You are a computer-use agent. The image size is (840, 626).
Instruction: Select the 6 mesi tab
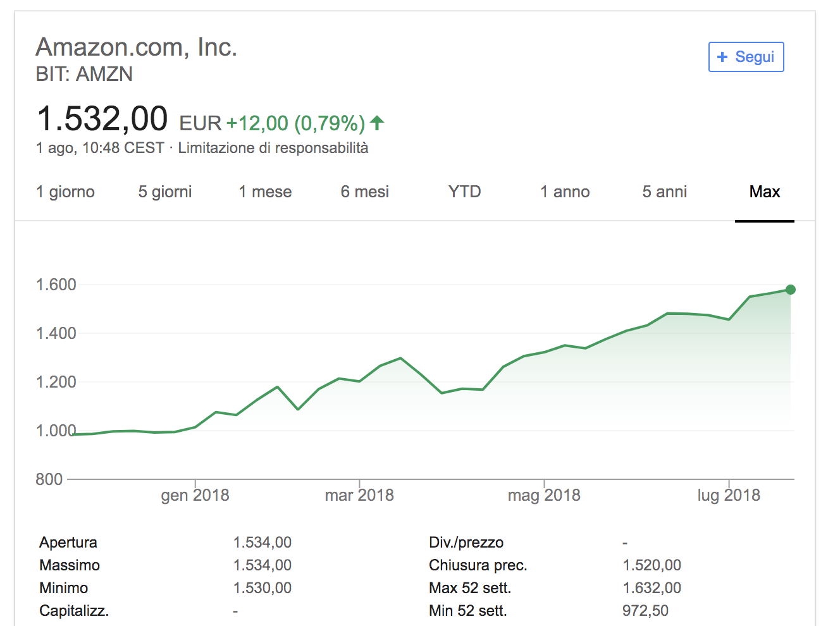coord(365,192)
